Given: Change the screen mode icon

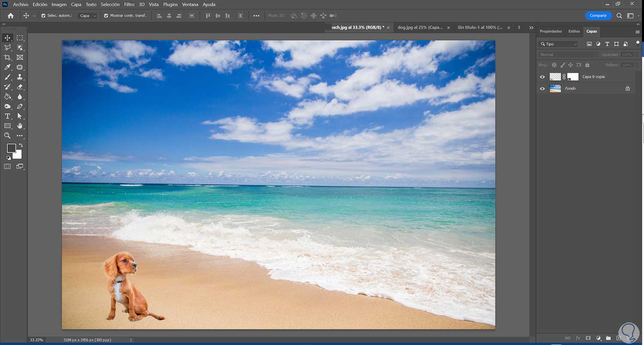Looking at the screenshot, I should point(20,166).
